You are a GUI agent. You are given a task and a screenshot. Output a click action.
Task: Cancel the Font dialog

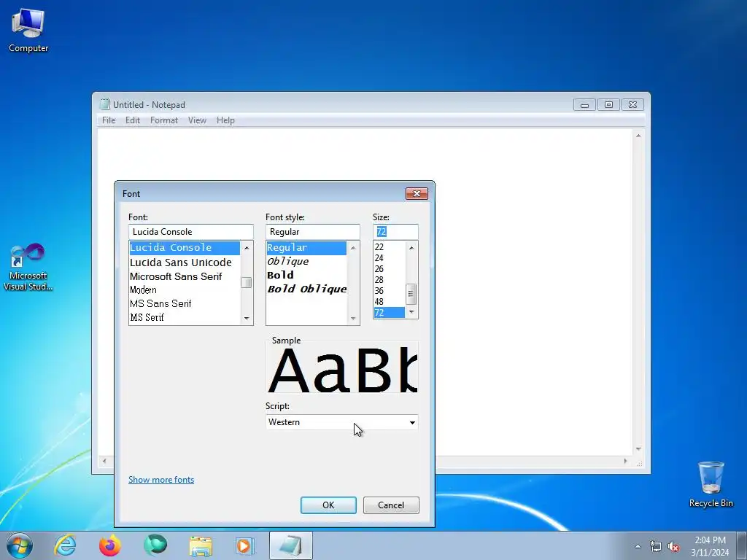tap(391, 505)
